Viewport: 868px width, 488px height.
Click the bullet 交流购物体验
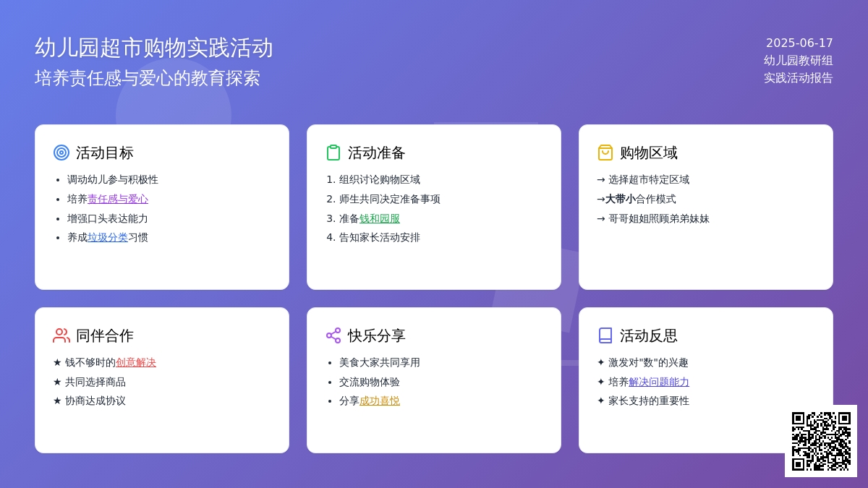pos(370,382)
